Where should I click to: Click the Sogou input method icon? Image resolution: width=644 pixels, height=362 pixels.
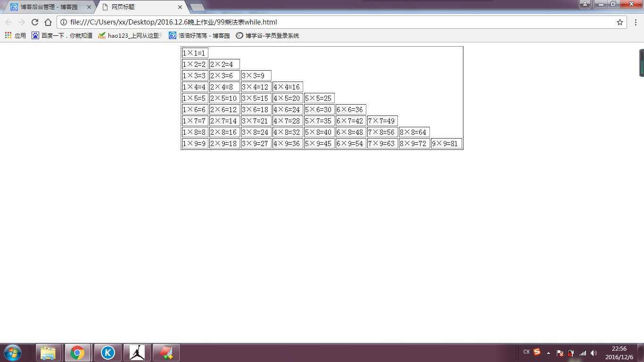coord(537,352)
